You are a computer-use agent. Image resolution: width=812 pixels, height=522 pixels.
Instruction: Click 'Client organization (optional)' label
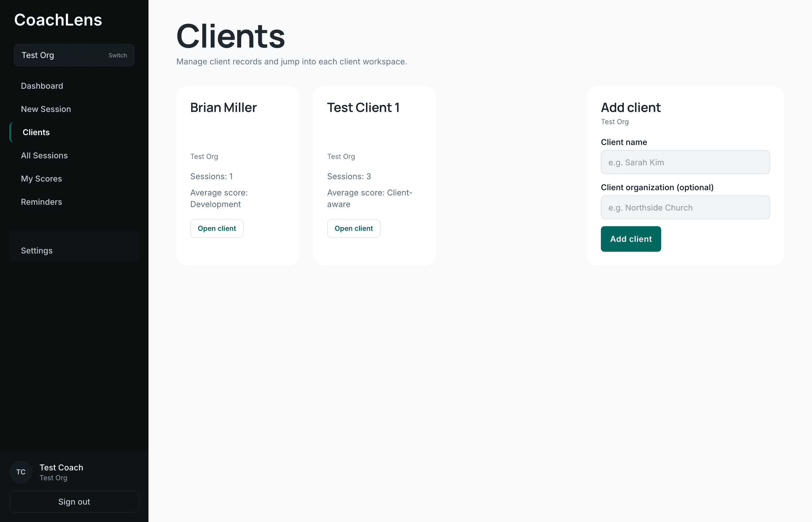point(657,187)
